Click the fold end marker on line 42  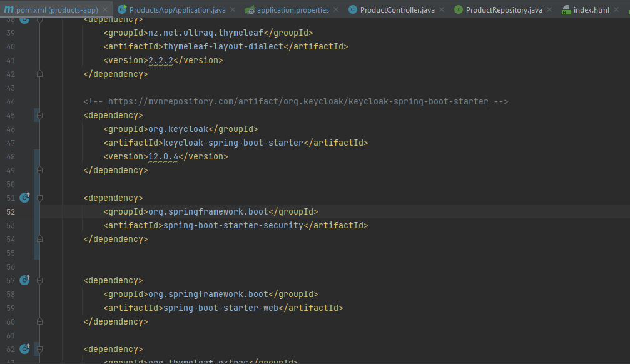[40, 74]
